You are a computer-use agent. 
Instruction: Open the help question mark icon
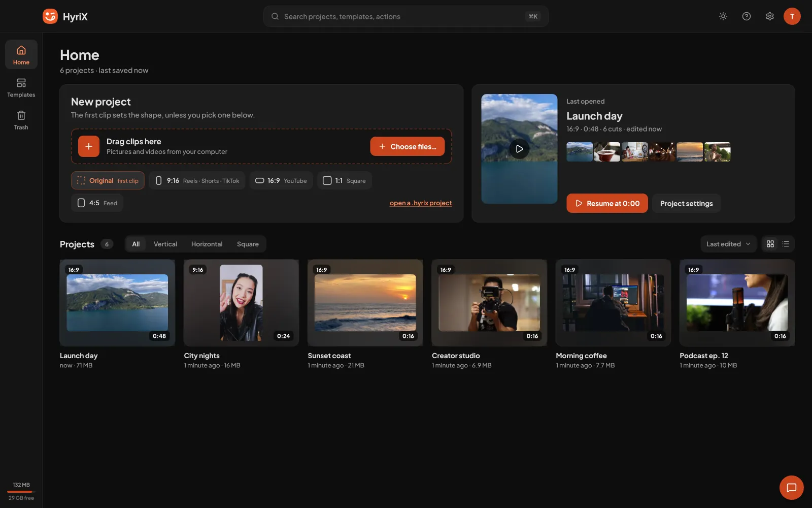(747, 16)
